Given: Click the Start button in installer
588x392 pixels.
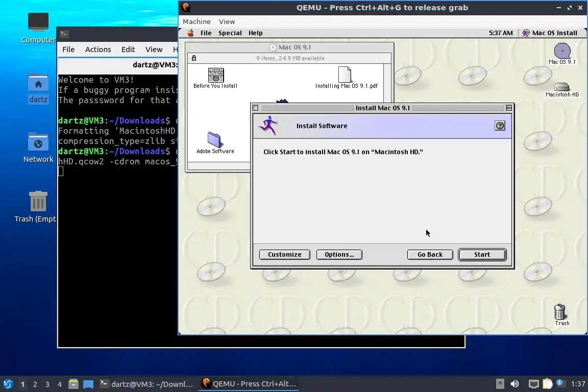Looking at the screenshot, I should tap(482, 254).
